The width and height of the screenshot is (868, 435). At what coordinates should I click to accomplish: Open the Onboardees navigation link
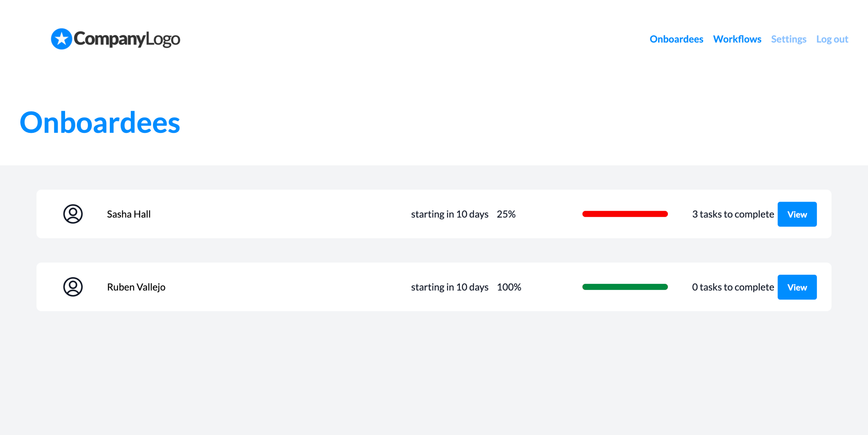point(676,39)
